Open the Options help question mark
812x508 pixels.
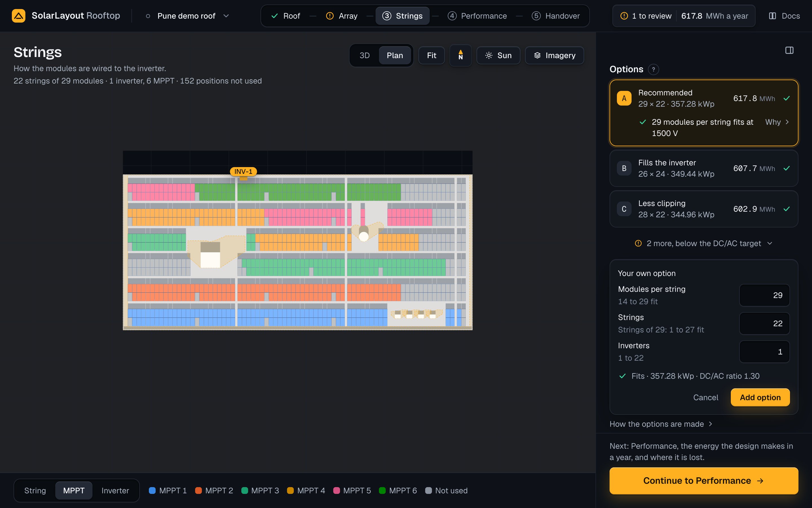[x=653, y=69]
